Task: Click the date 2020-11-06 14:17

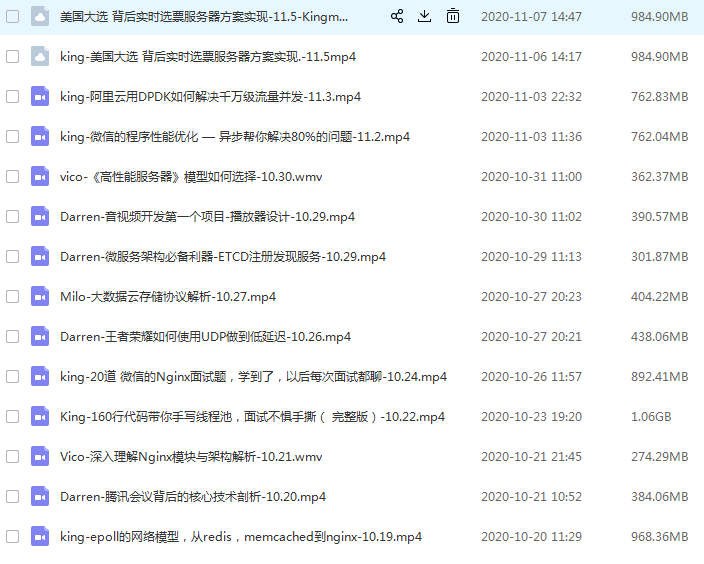Action: [x=532, y=57]
